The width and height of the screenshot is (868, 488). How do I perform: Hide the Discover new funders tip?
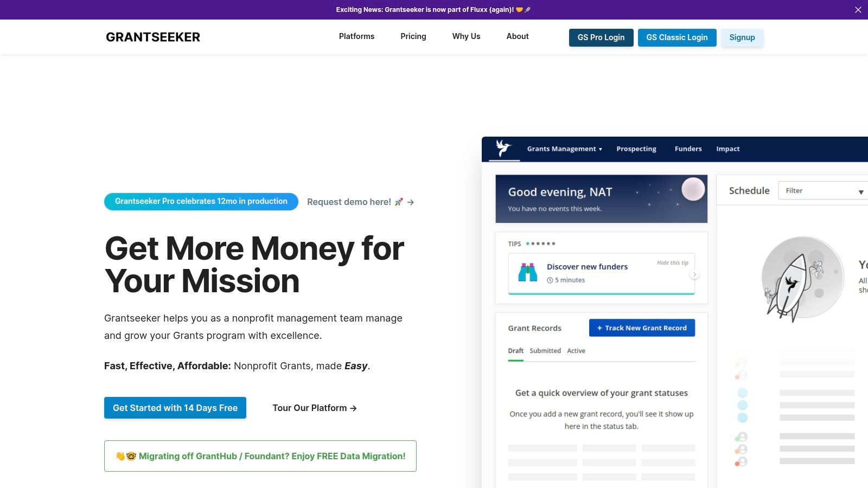672,262
